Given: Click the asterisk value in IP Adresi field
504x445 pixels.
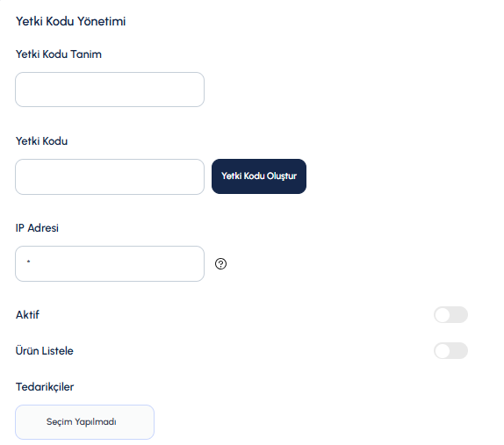Looking at the screenshot, I should [29, 262].
